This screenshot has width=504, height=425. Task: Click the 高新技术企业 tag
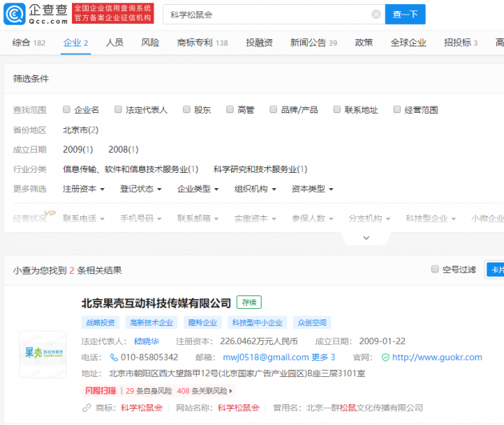(x=151, y=323)
